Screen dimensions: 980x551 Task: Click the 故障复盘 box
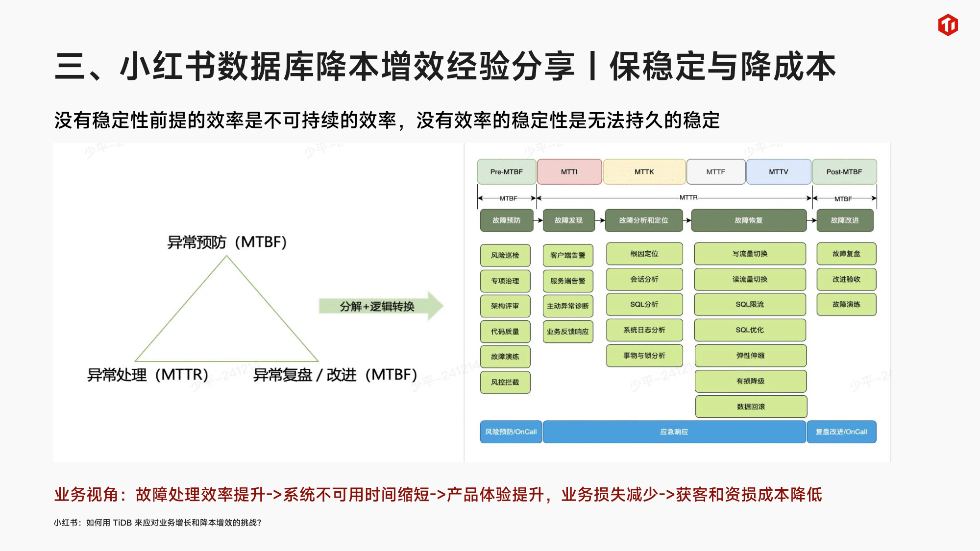pyautogui.click(x=846, y=254)
